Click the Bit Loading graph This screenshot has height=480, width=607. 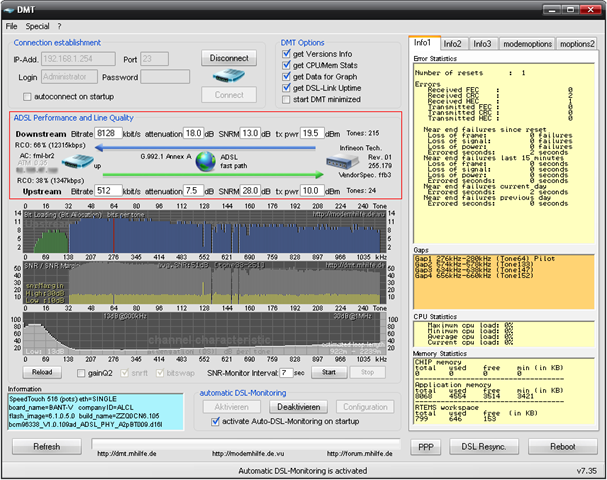pos(205,232)
